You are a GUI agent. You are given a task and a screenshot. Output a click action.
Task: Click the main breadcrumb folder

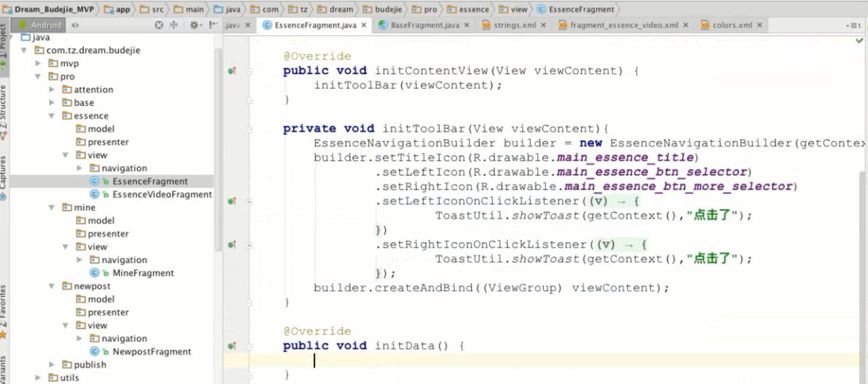189,9
